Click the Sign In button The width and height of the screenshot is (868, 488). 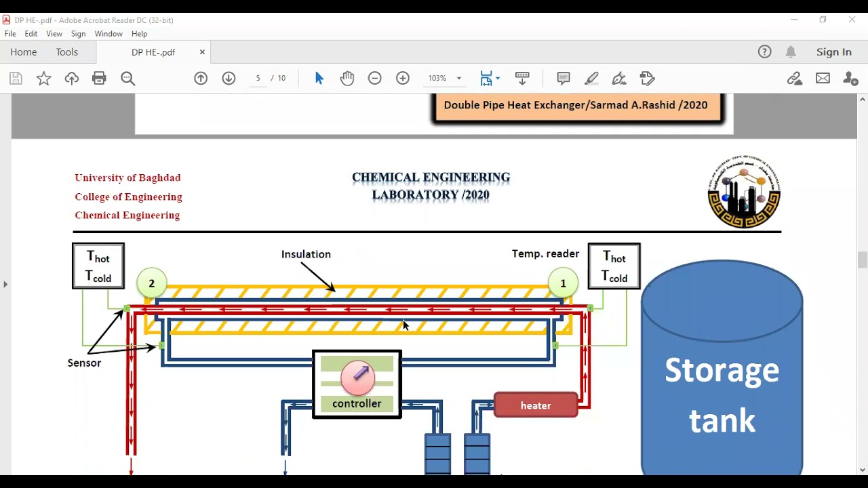pos(834,52)
